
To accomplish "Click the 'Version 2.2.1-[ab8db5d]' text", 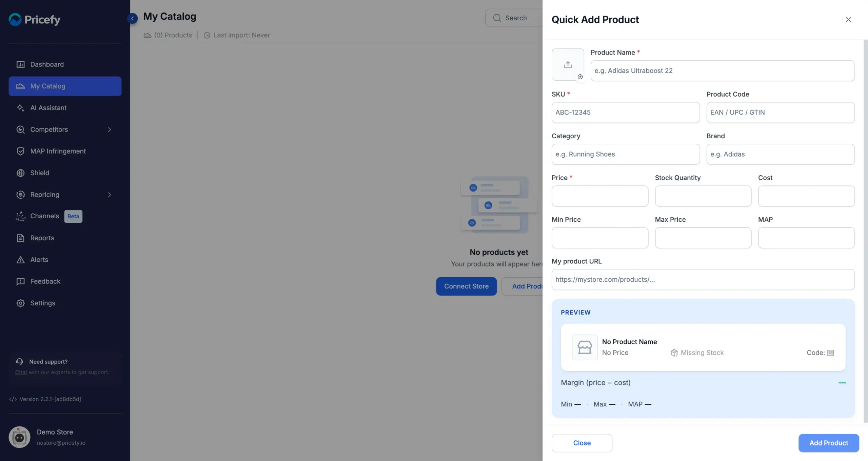I will coord(50,399).
